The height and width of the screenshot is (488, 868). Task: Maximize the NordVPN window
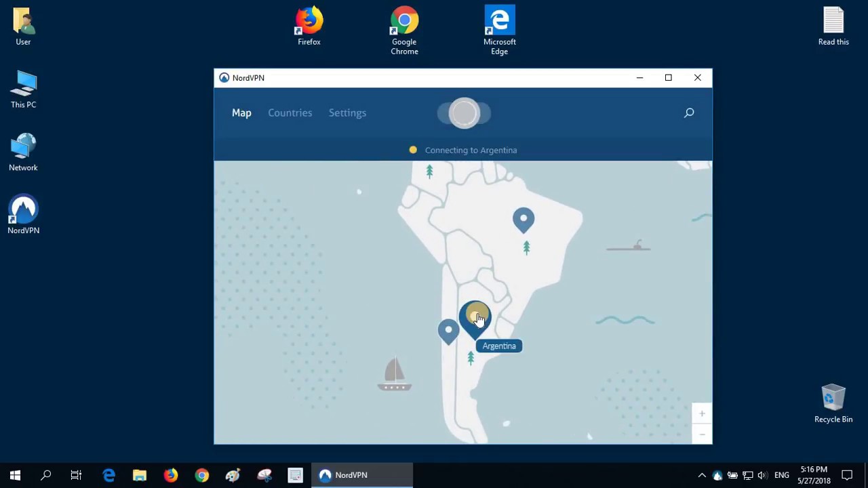(668, 78)
